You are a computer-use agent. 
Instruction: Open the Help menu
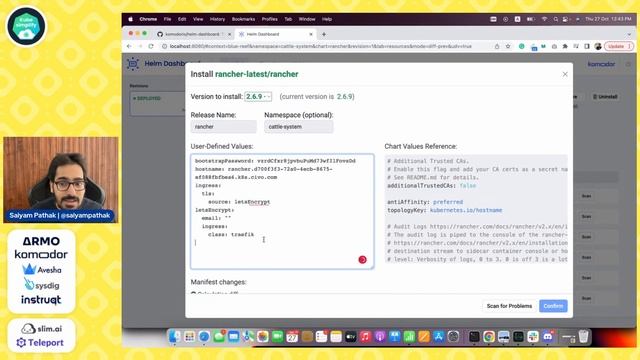(x=327, y=19)
